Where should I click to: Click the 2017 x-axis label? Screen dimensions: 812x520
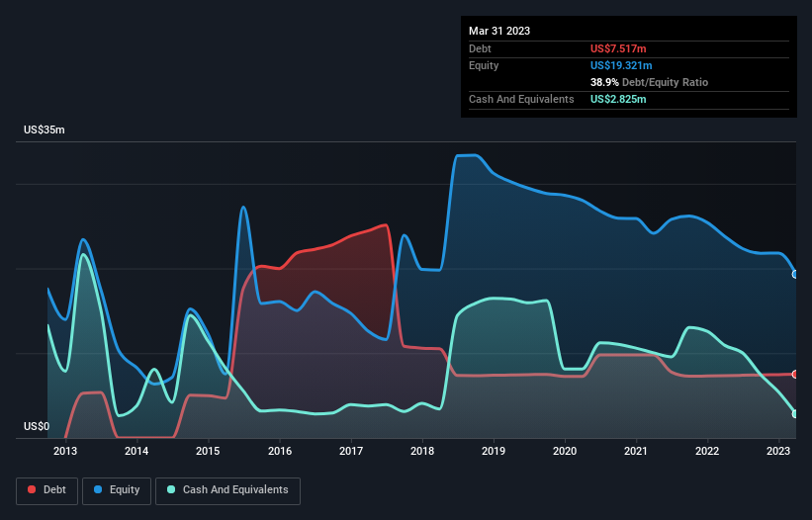coord(351,451)
